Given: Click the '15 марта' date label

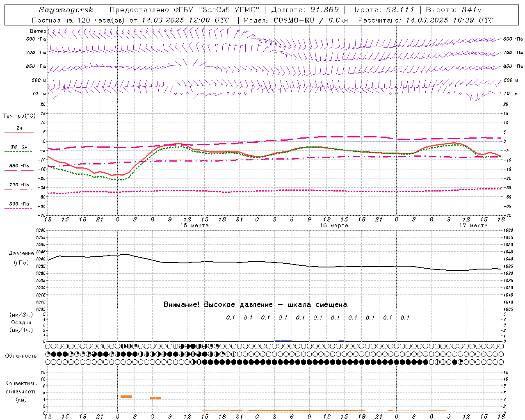Looking at the screenshot, I should (x=194, y=226).
